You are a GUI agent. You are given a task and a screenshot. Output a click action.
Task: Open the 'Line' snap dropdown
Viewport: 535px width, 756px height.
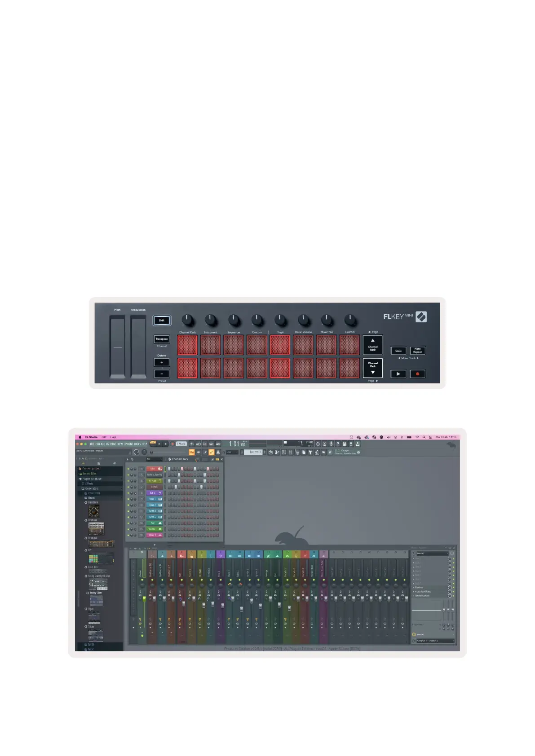click(x=232, y=452)
